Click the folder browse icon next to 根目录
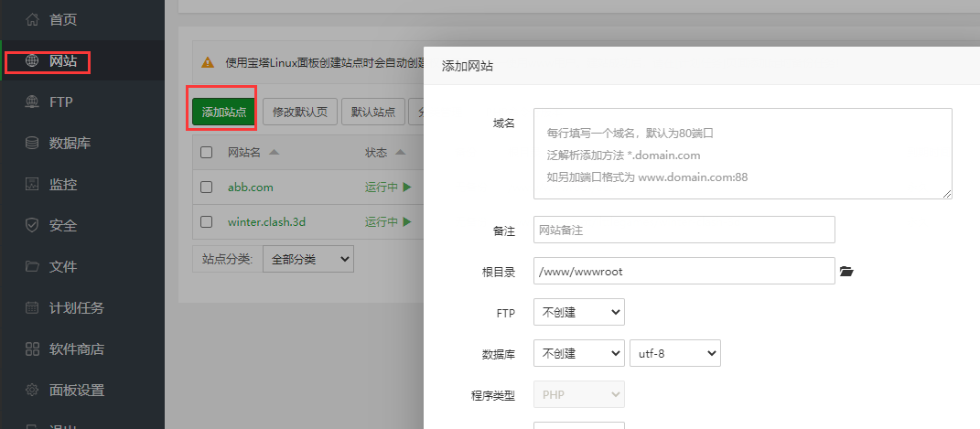 (x=846, y=271)
